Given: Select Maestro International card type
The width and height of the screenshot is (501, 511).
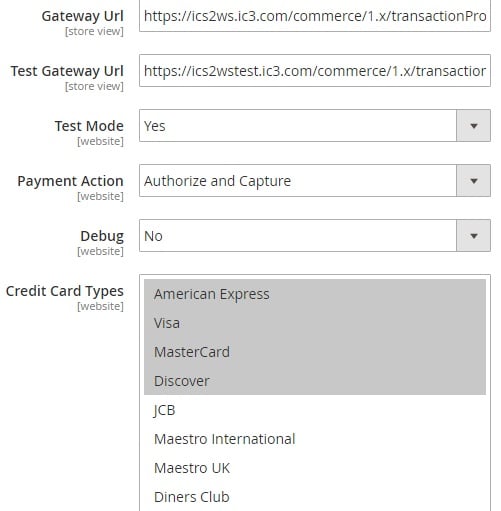Looking at the screenshot, I should click(315, 439).
